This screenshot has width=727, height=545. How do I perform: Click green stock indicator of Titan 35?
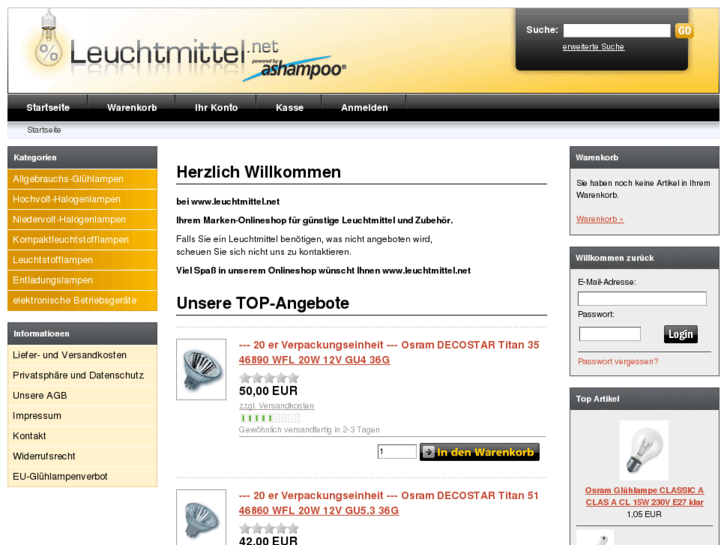coord(270,418)
